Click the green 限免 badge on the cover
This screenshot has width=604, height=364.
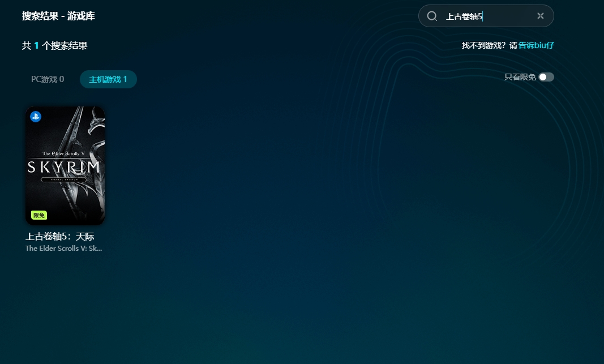coord(39,215)
